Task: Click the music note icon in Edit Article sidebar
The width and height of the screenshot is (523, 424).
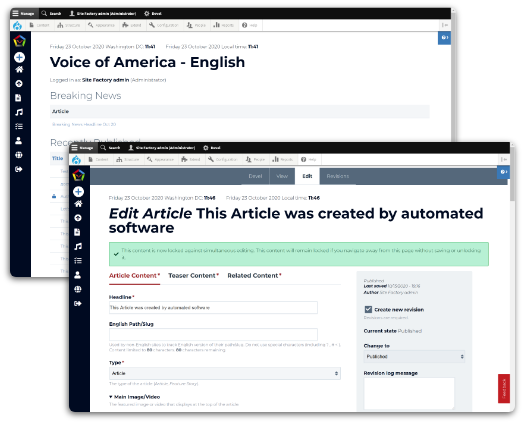Action: click(78, 247)
